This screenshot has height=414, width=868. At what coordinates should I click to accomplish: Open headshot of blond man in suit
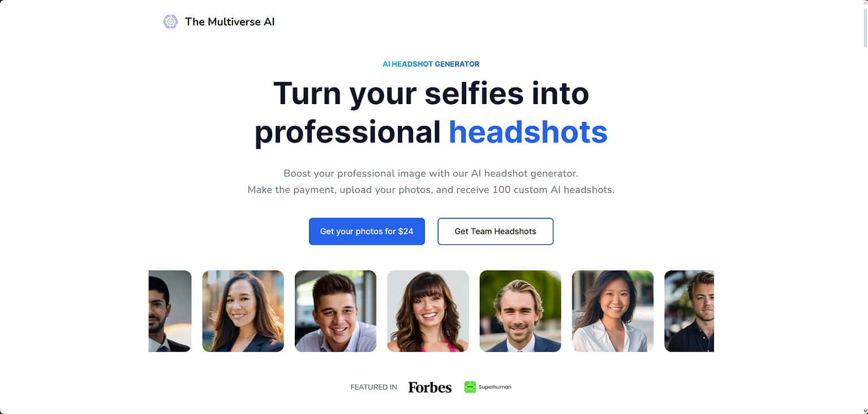click(521, 311)
